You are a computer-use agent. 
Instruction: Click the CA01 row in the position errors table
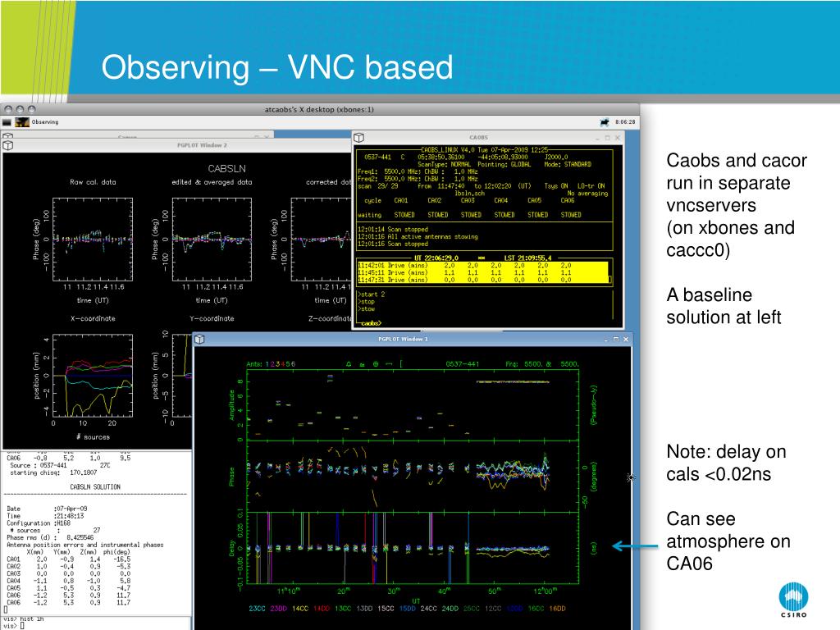[x=69, y=559]
